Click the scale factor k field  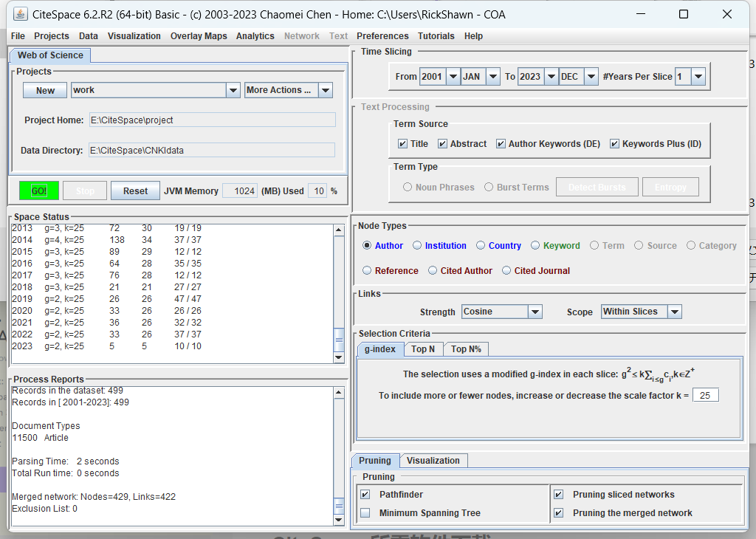click(x=705, y=395)
